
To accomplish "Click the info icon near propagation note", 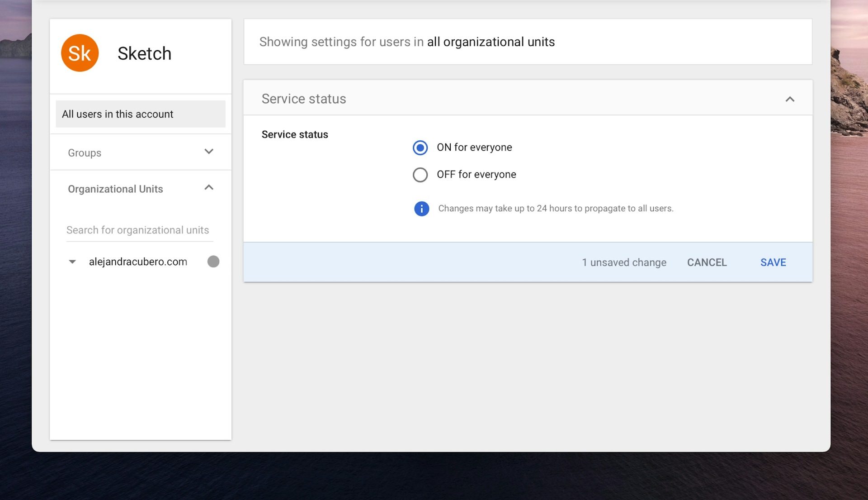I will pos(421,208).
